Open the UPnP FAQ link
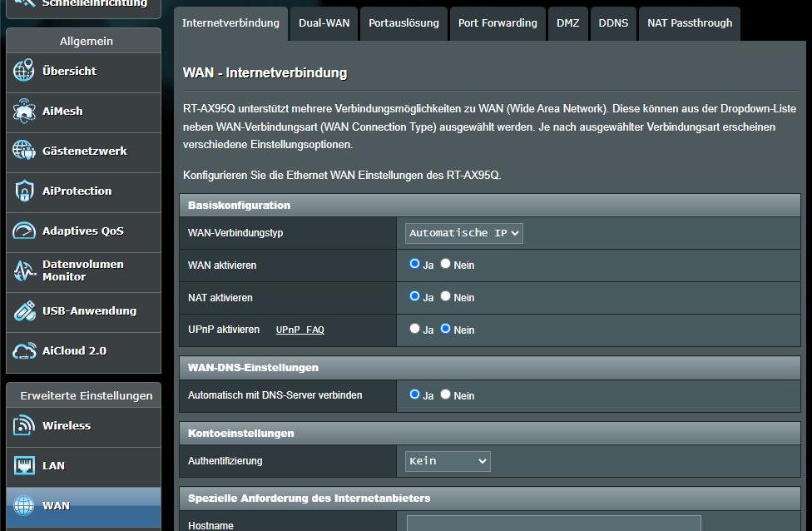The width and height of the screenshot is (812, 531). tap(300, 330)
